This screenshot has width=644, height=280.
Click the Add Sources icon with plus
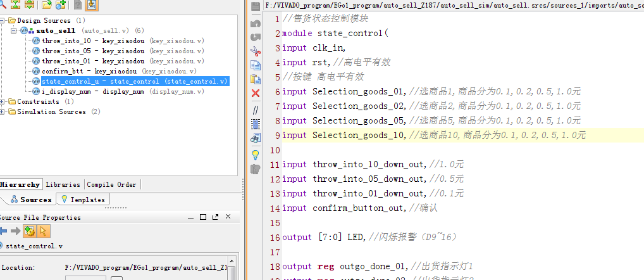coord(61,6)
